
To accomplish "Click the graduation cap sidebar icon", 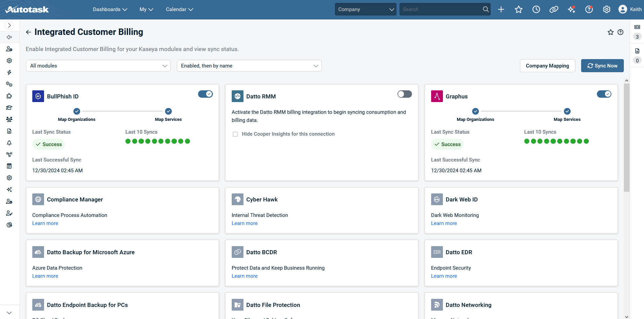I will tap(9, 108).
